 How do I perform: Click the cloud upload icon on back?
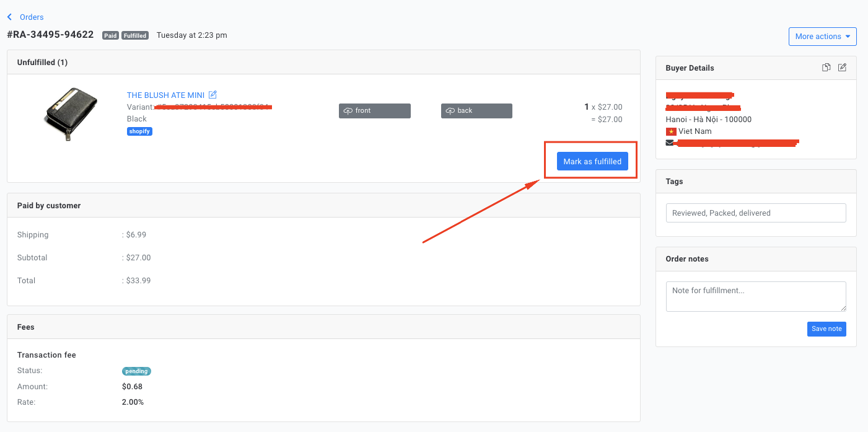click(450, 111)
